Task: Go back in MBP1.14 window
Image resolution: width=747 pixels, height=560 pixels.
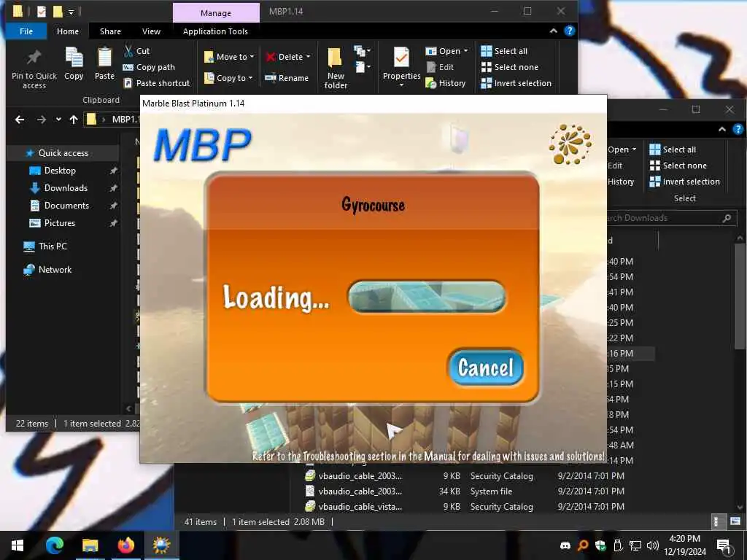Action: [x=20, y=120]
